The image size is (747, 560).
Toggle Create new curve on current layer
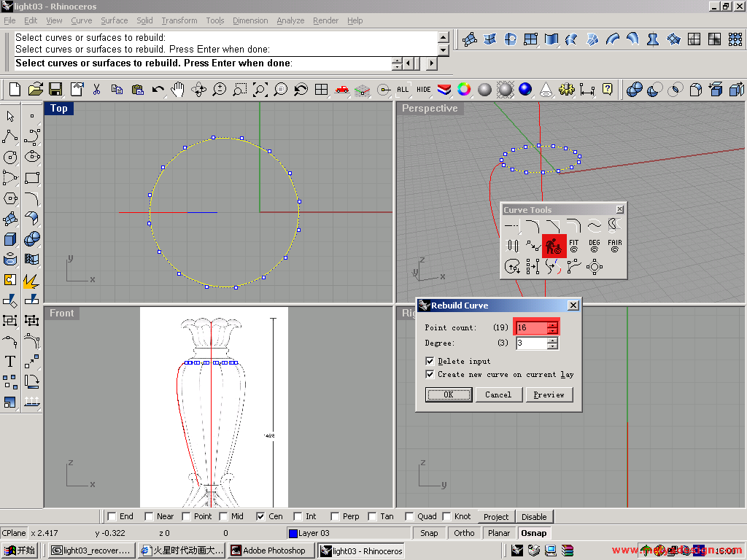430,374
